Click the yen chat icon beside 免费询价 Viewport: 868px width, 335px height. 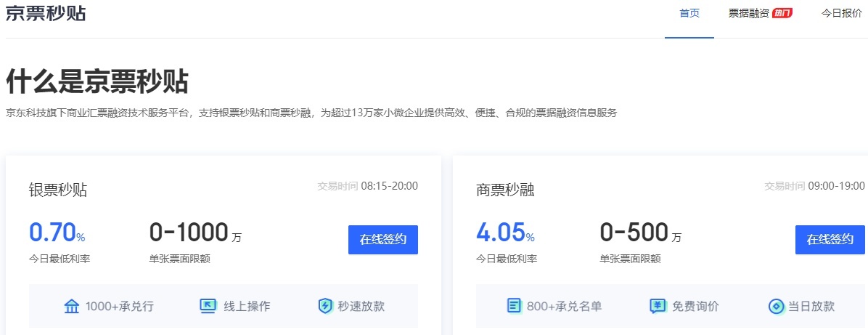(658, 306)
